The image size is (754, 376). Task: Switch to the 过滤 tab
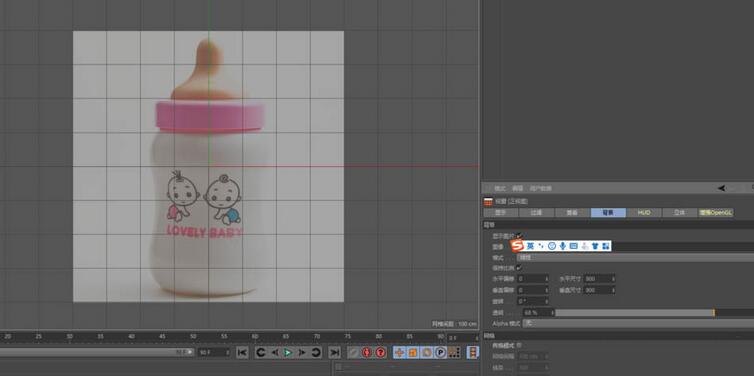coord(536,213)
